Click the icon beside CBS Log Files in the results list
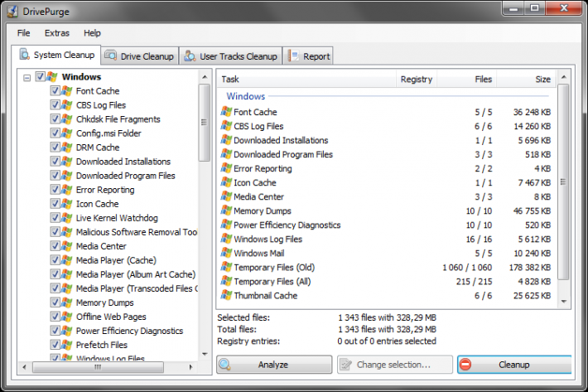Viewport: 588px width, 392px height. click(x=226, y=126)
